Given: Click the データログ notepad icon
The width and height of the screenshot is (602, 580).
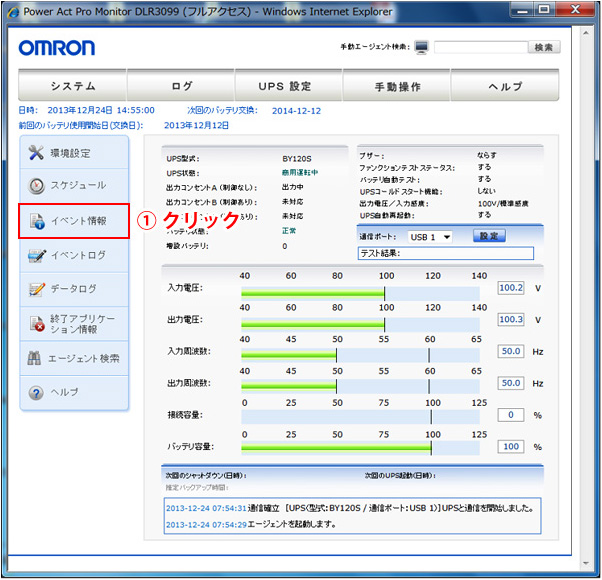Looking at the screenshot, I should [36, 289].
